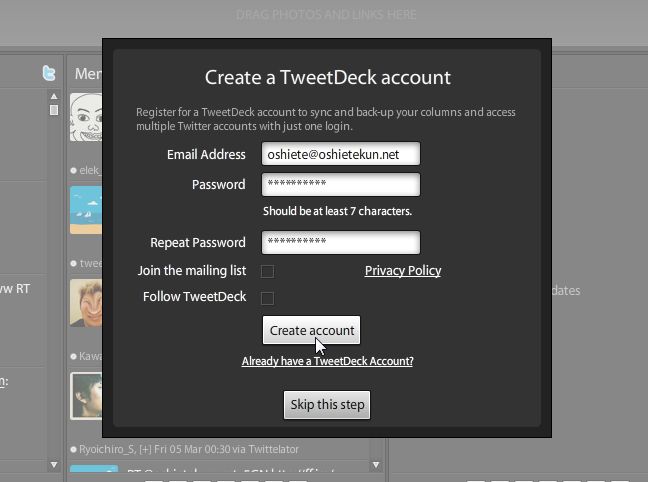The image size is (648, 482).
Task: Click scroll up arrow in left column
Action: point(54,96)
